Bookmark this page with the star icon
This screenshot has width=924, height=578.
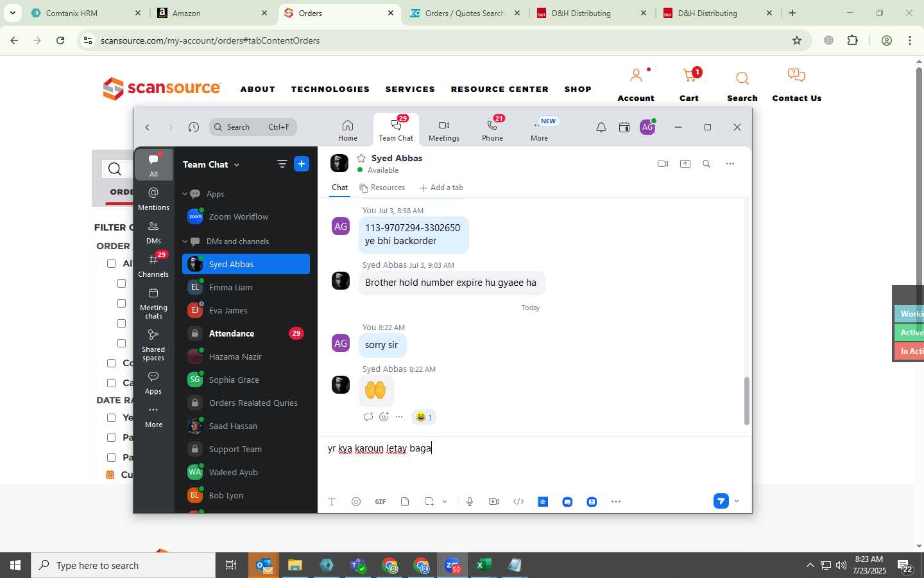[797, 40]
